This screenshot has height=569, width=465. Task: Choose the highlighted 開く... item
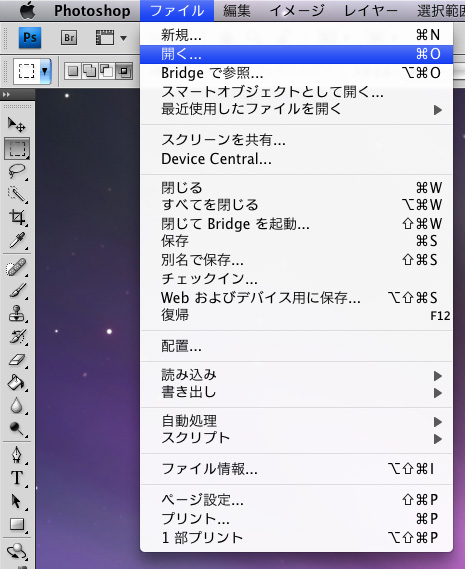(x=297, y=54)
